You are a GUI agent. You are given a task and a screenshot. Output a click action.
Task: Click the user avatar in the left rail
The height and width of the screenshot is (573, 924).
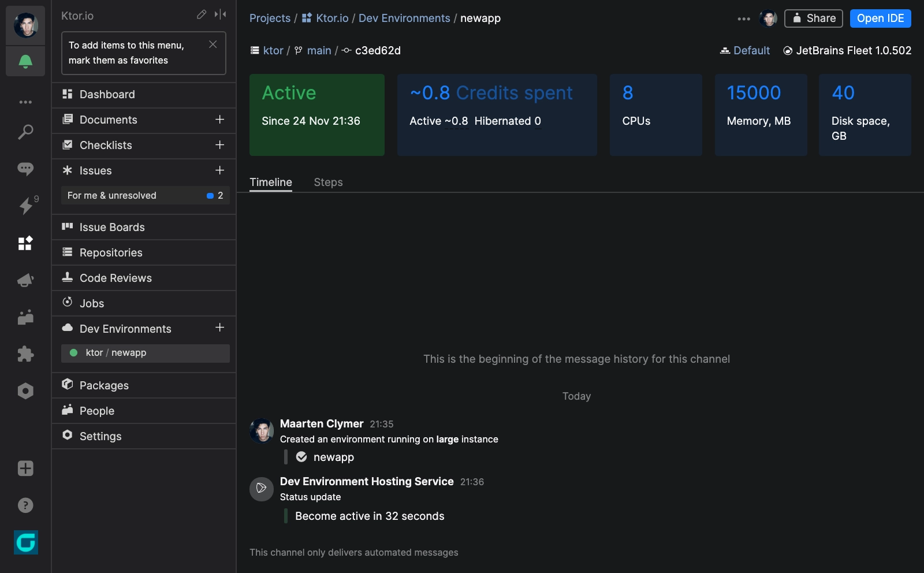(x=25, y=25)
